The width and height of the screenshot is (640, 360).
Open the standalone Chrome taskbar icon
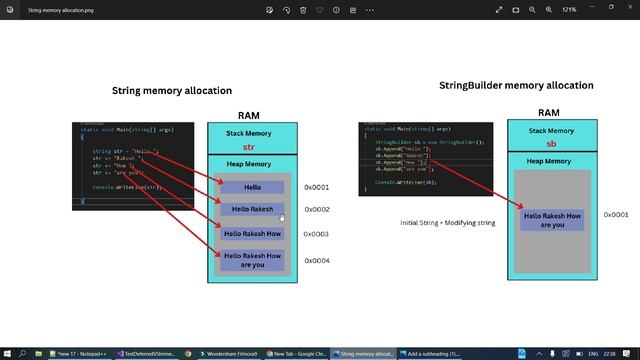188,353
